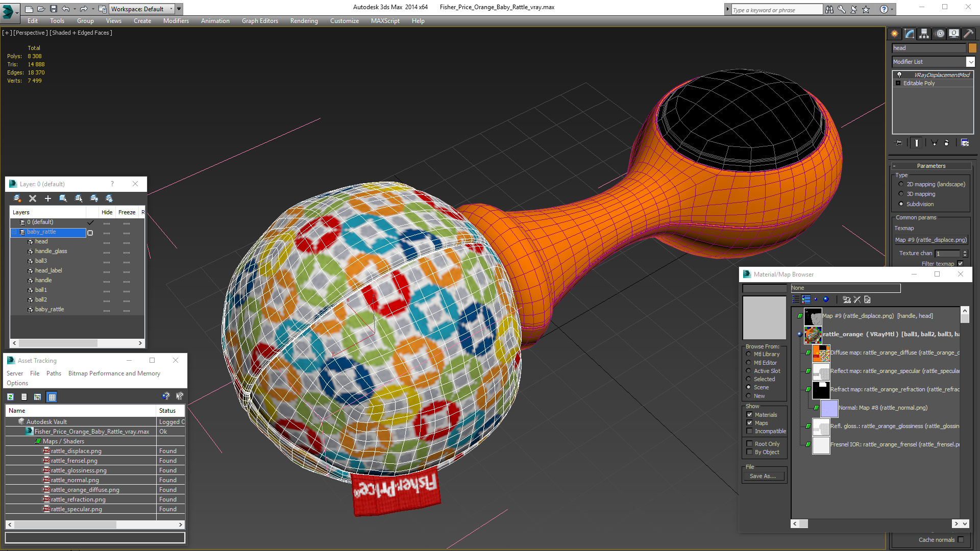Image resolution: width=980 pixels, height=551 pixels.
Task: Click the Pin Stack icon
Action: (x=899, y=143)
